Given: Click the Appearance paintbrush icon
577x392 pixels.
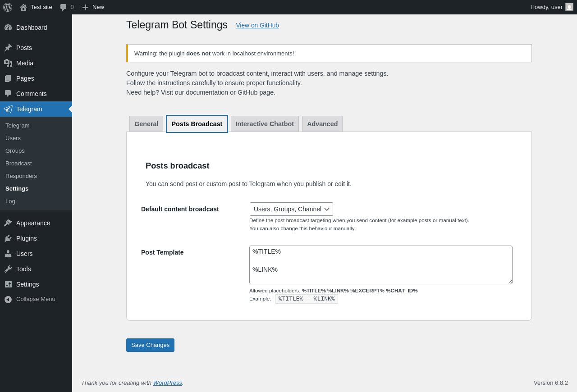Looking at the screenshot, I should (8, 223).
